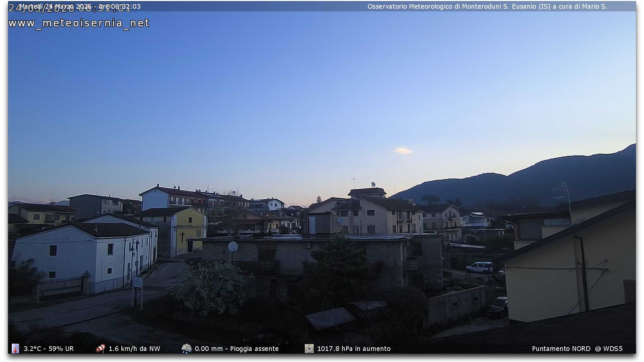Click the rain cloud precipitation icon

(x=186, y=349)
